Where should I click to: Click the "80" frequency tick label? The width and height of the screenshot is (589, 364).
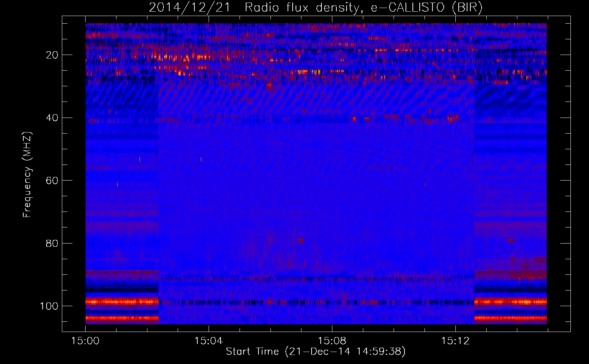coord(52,244)
